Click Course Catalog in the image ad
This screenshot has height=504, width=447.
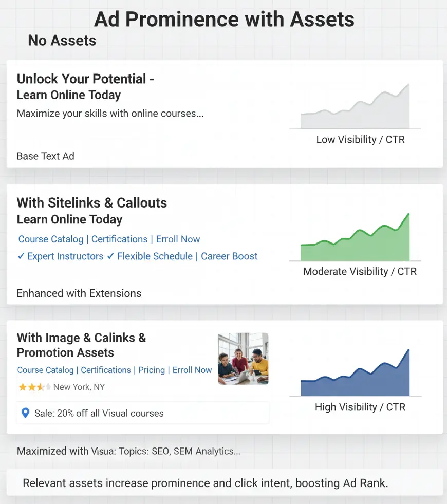[x=46, y=370]
